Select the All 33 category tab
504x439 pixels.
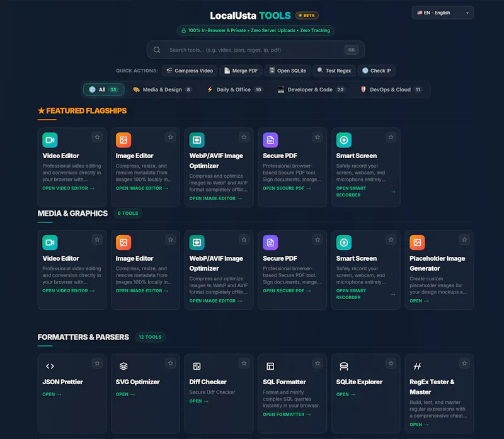pos(104,89)
